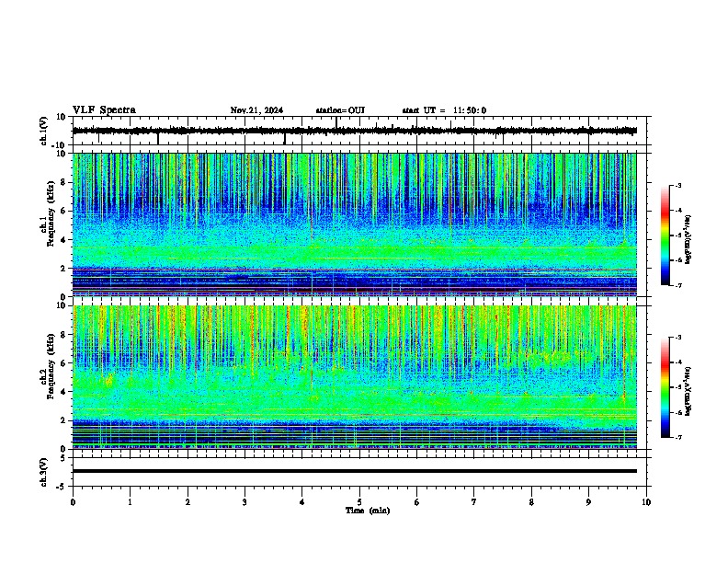The height and width of the screenshot is (563, 728).
Task: Click the '2' kHz tick on ch.1 frequency axis
Action: [x=63, y=269]
